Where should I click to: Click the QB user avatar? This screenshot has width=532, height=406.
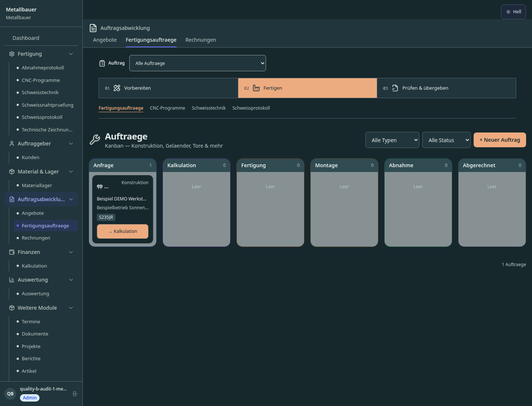click(x=10, y=394)
